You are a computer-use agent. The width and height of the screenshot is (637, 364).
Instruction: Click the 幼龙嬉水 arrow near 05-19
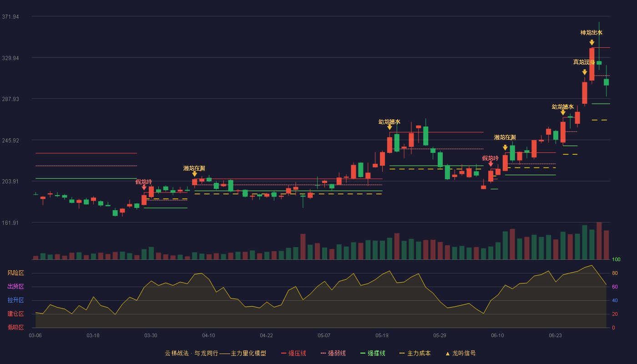[x=389, y=127]
